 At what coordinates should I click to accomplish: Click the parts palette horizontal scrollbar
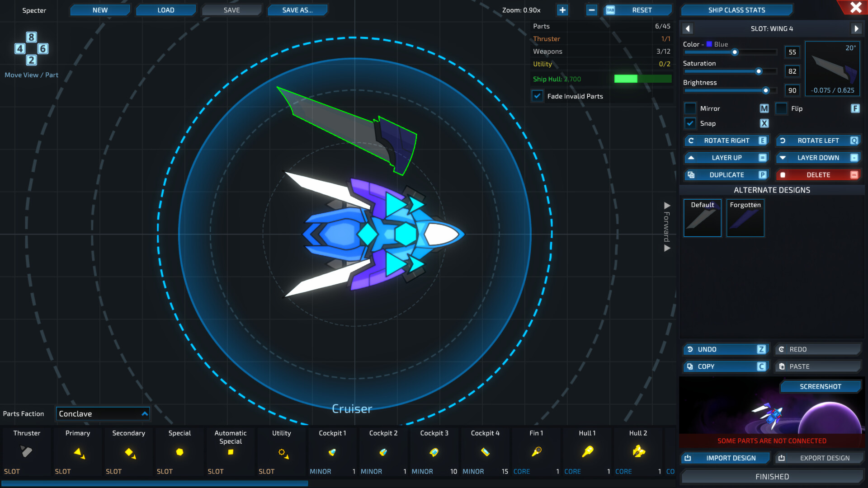coord(154,483)
